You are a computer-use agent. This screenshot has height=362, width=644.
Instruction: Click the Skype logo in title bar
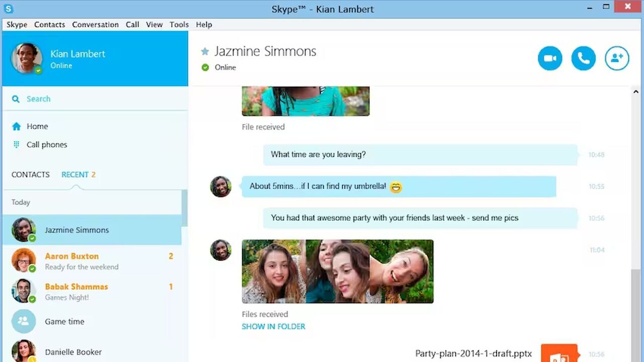pyautogui.click(x=9, y=9)
